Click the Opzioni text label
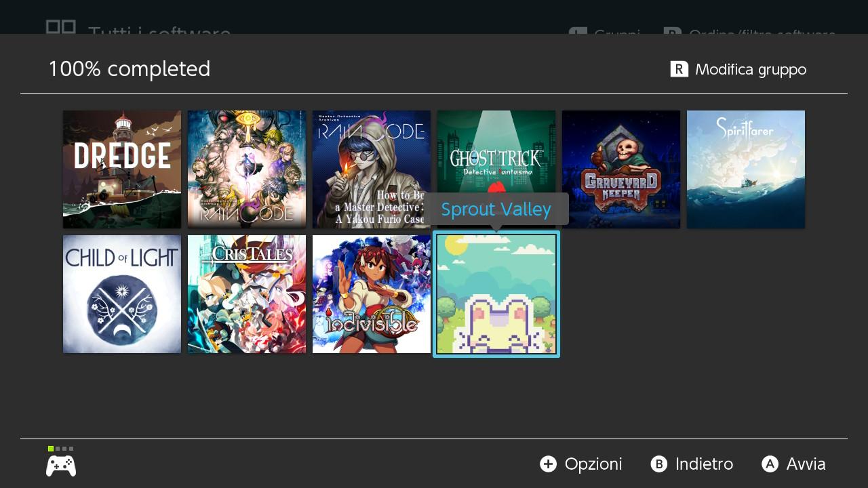 pos(593,464)
